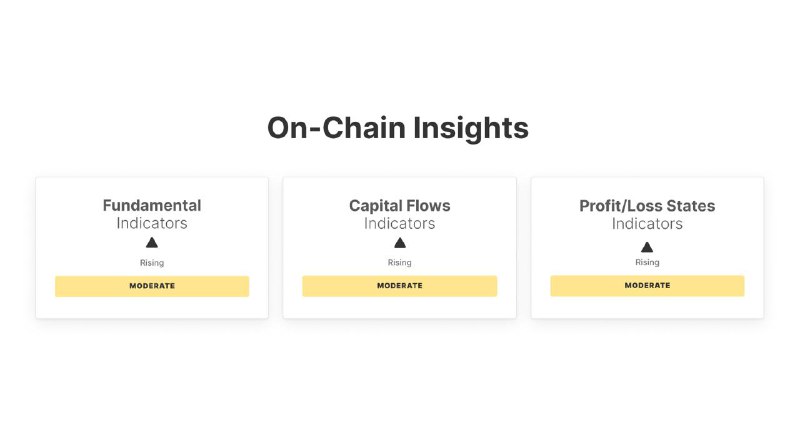Open the Profit/Loss States card title
Viewport: 800px width, 434px height.
click(647, 206)
